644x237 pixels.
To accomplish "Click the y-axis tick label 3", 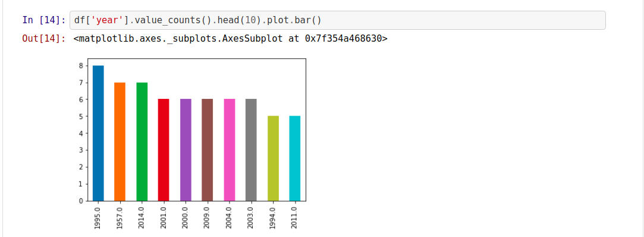I will pyautogui.click(x=81, y=150).
